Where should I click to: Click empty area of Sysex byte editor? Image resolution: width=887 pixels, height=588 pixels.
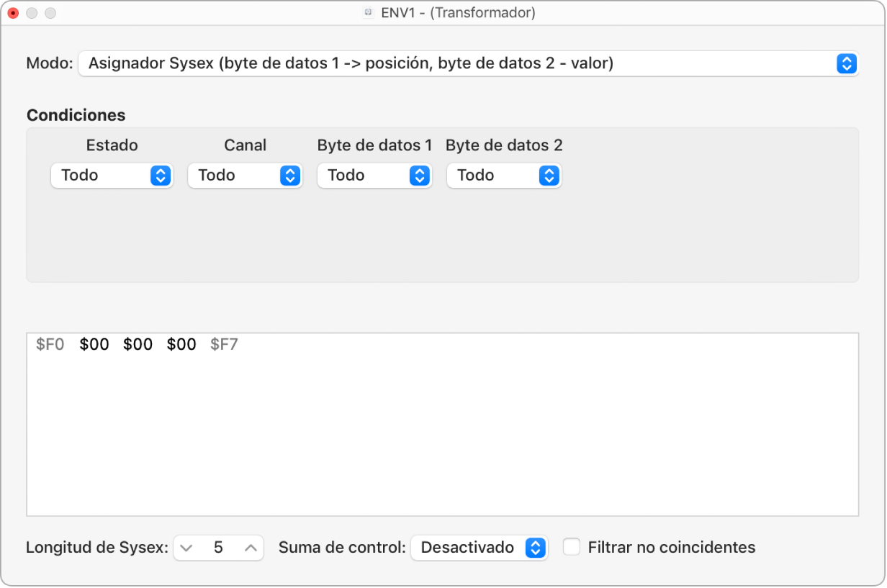click(442, 439)
